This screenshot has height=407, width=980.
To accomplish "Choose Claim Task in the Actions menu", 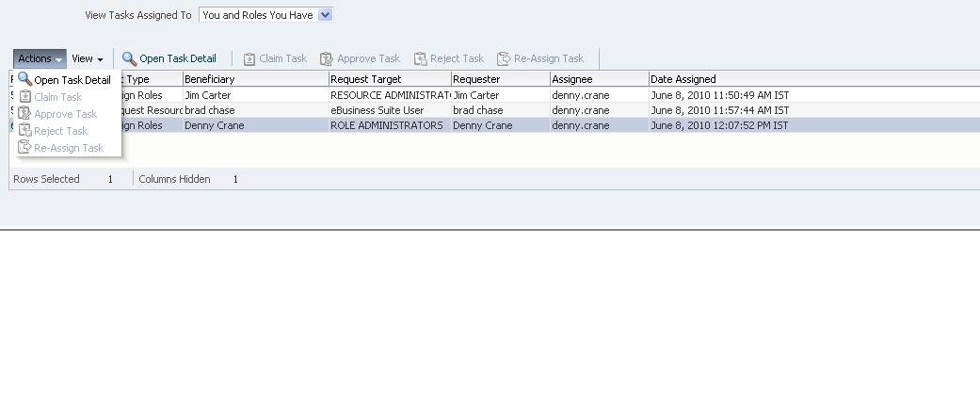I will coord(68,97).
